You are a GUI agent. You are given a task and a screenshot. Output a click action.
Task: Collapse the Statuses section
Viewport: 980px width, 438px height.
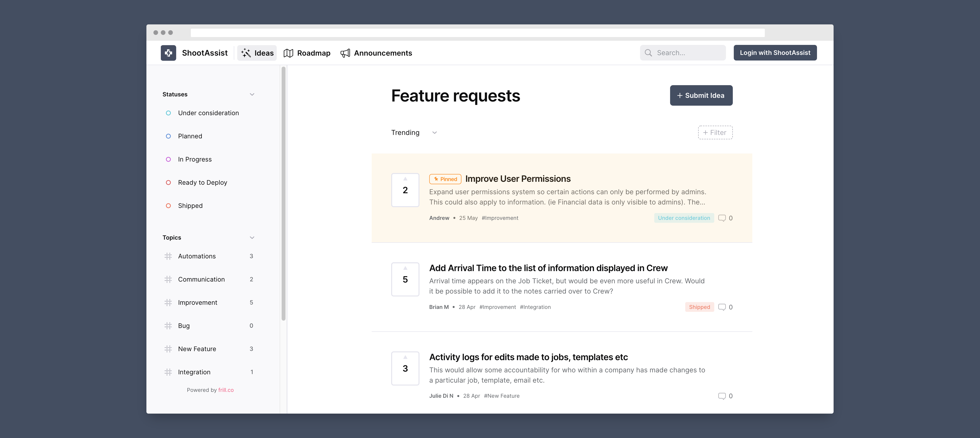252,94
